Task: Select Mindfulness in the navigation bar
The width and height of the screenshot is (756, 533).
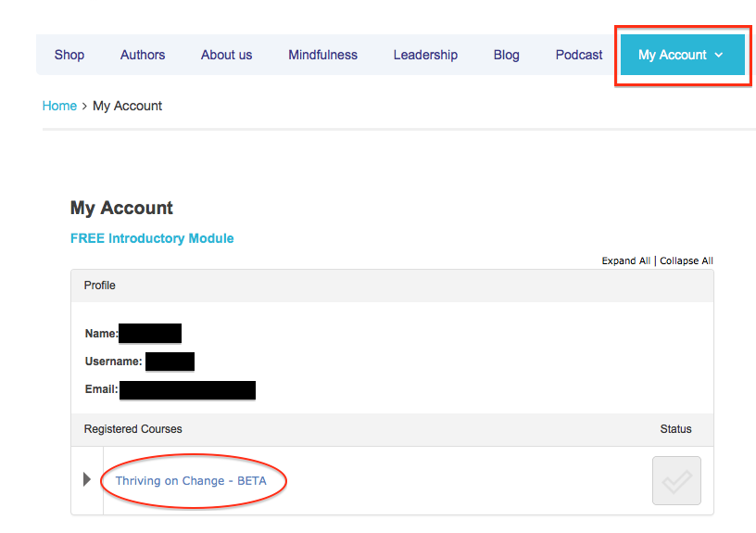Action: tap(323, 55)
